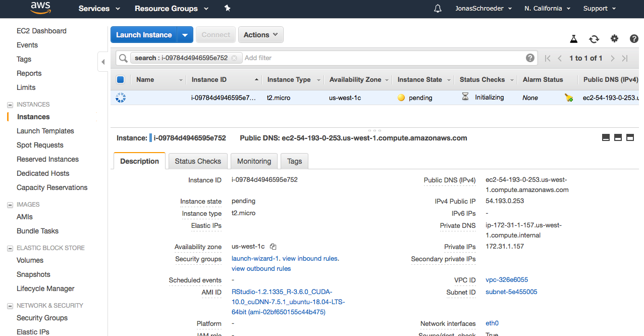The image size is (644, 336).
Task: Collapse the NETWORK & SECURITY section
Action: [10, 306]
